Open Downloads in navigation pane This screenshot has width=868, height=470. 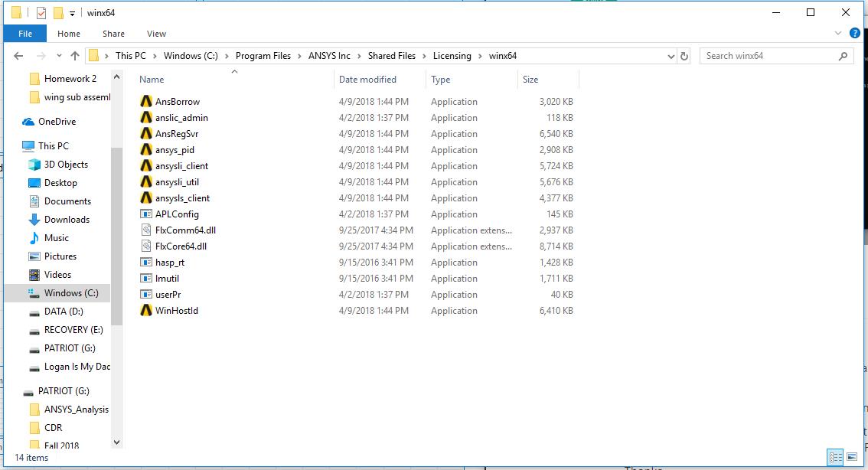[x=67, y=220]
